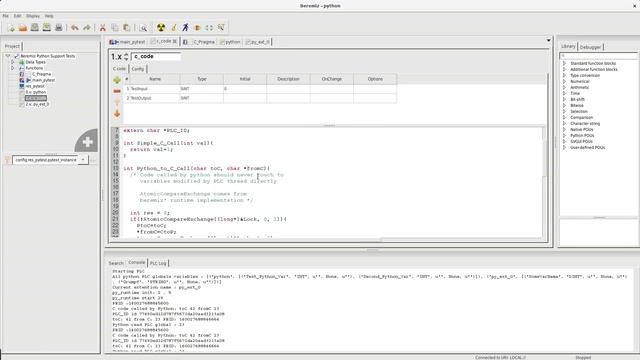Click the Open project folder icon
Image resolution: width=640 pixels, height=360 pixels.
click(23, 28)
